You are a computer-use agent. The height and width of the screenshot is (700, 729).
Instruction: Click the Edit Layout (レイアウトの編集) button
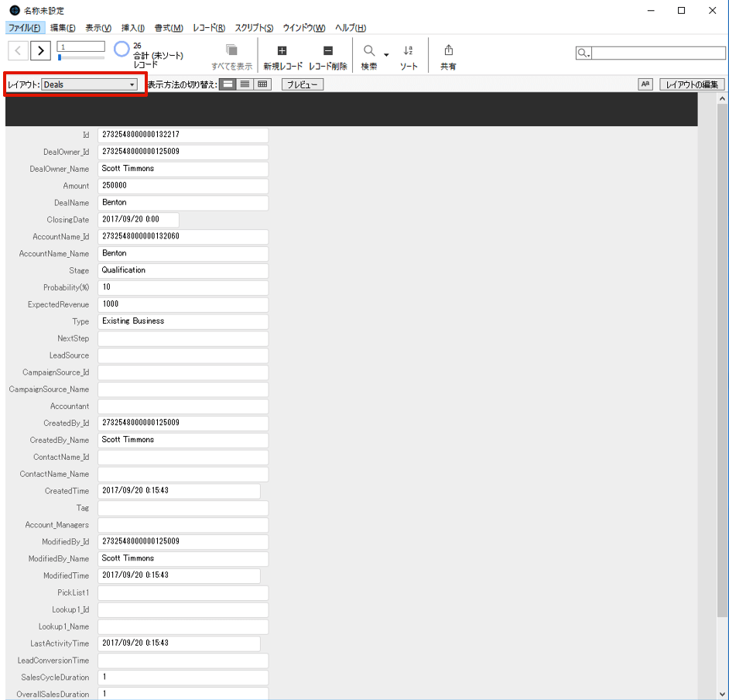(x=692, y=84)
